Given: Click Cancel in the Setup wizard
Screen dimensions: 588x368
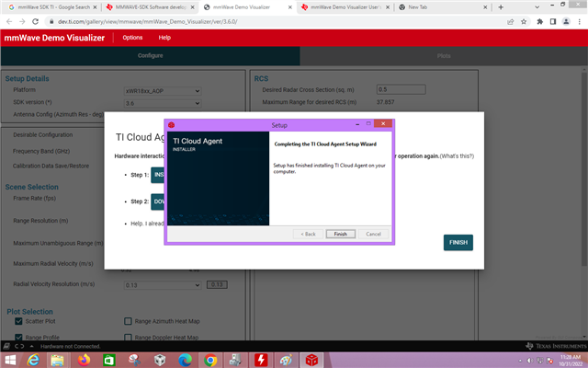Looking at the screenshot, I should (373, 234).
